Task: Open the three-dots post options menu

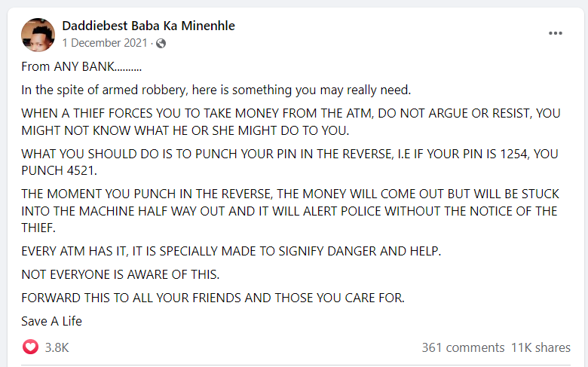Action: (555, 33)
